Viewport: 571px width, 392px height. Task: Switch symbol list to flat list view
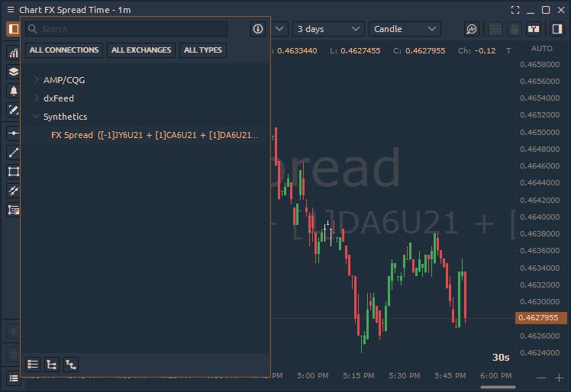33,365
